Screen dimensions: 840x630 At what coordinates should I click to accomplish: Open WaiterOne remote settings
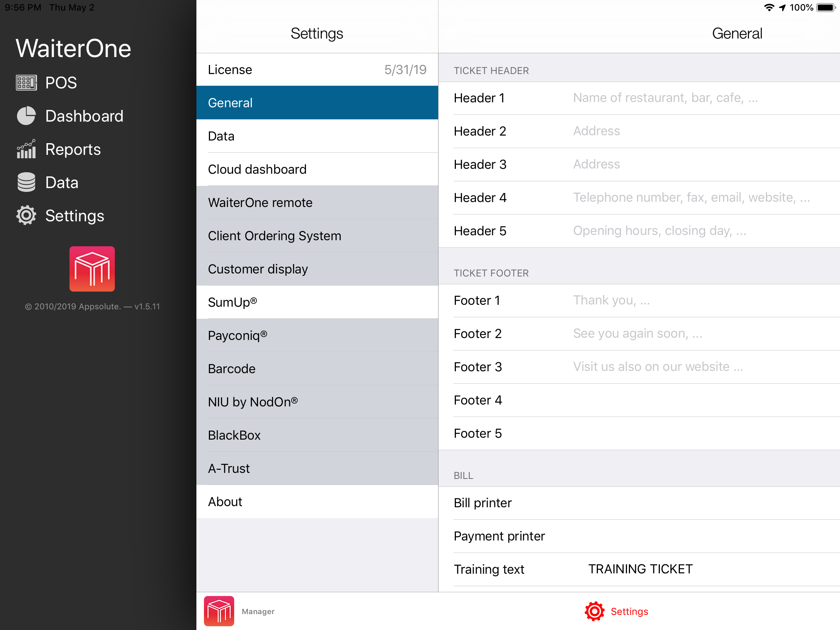317,203
